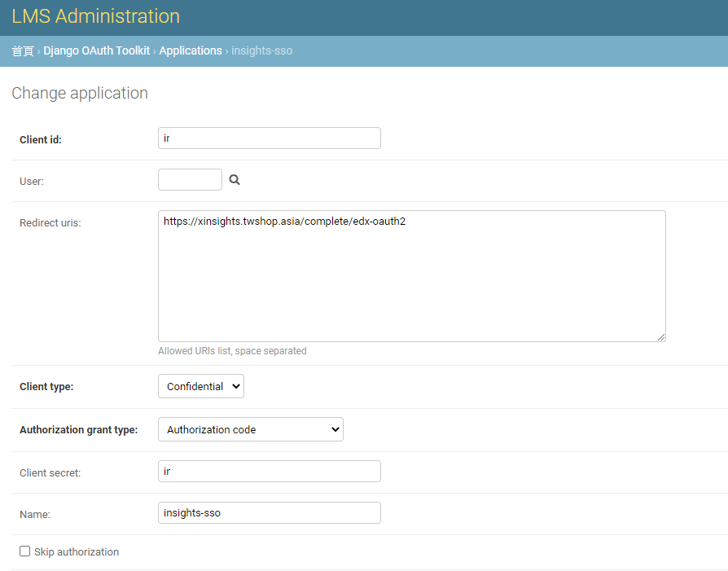Image resolution: width=728 pixels, height=571 pixels.
Task: Go to the 首頁 breadcrumb link
Action: point(23,51)
